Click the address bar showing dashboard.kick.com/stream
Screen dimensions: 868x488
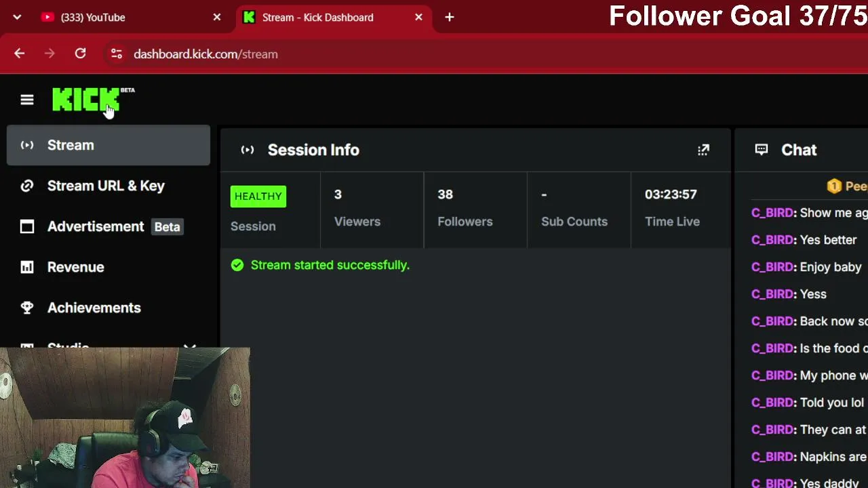click(x=205, y=54)
